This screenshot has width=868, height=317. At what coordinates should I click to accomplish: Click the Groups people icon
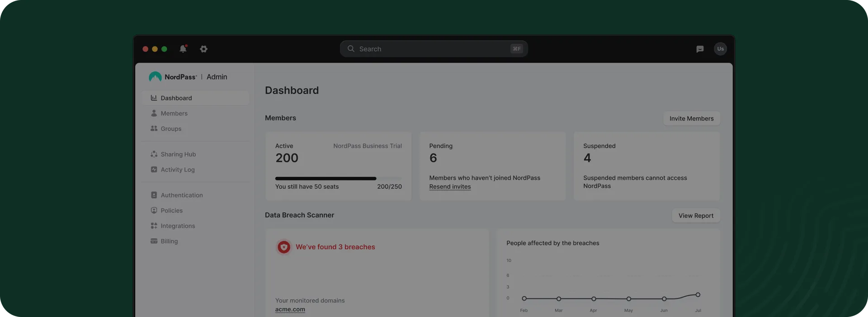(154, 129)
